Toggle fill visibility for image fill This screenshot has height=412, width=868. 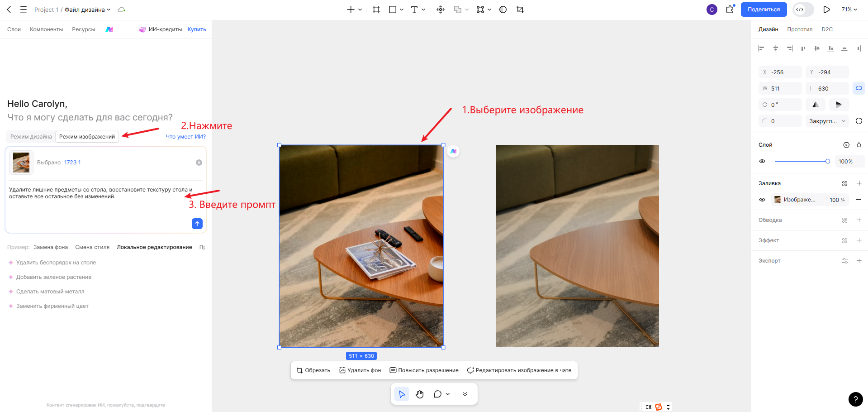pyautogui.click(x=762, y=200)
